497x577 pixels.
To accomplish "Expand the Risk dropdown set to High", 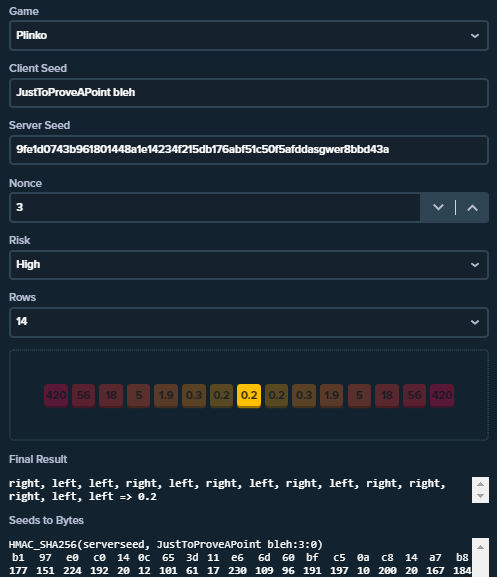I will click(x=249, y=265).
